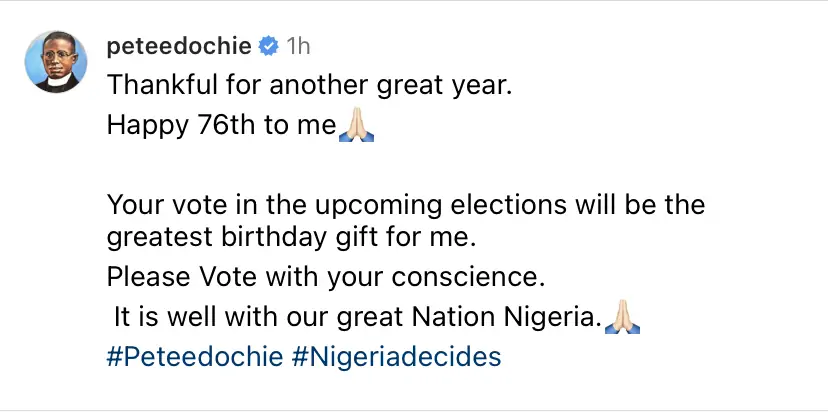
Task: Click the word "Thankful" in the first line
Action: (x=152, y=86)
